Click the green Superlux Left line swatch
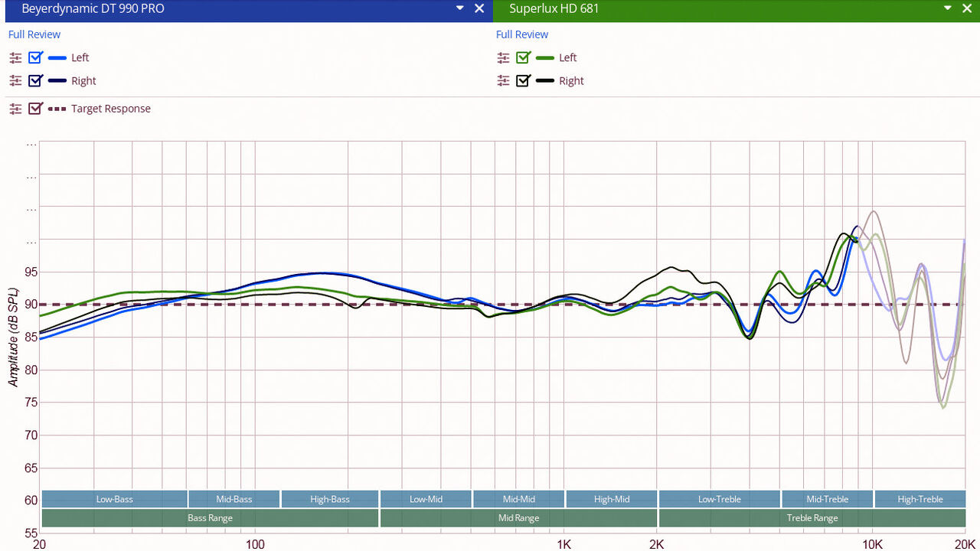Image resolution: width=980 pixels, height=551 pixels. [x=545, y=57]
